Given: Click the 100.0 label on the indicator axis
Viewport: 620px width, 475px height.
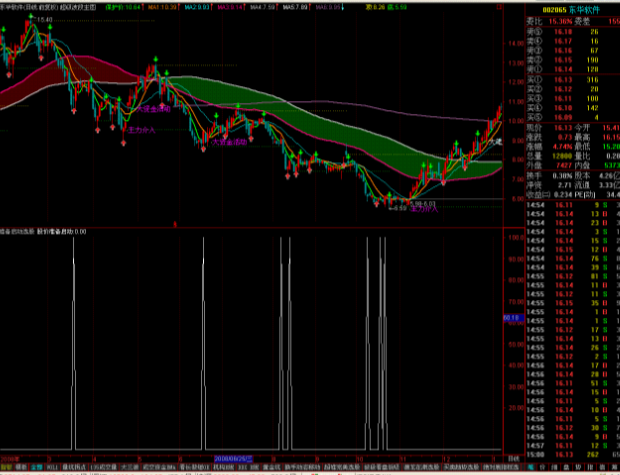Looking at the screenshot, I should [x=516, y=238].
